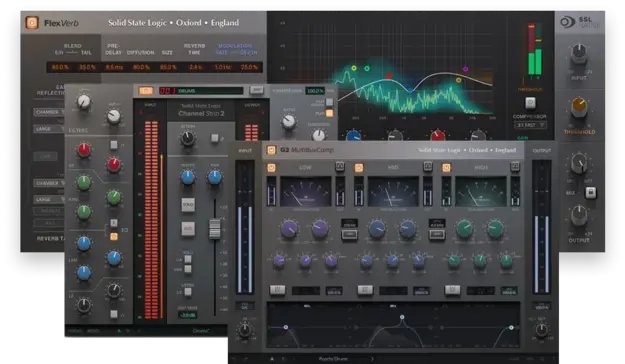
Task: Toggle orange Peak switch in Channel Strip dynamics
Action: pyautogui.click(x=329, y=113)
